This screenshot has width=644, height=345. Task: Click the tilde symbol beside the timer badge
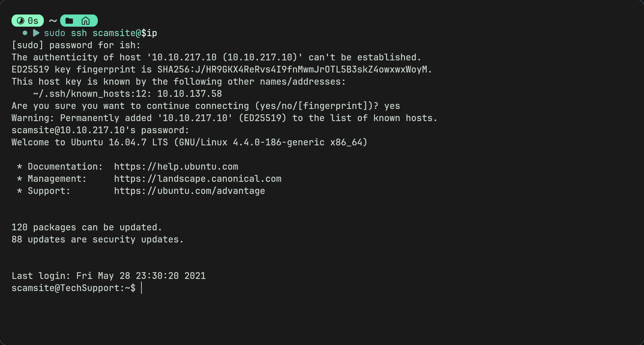point(53,21)
